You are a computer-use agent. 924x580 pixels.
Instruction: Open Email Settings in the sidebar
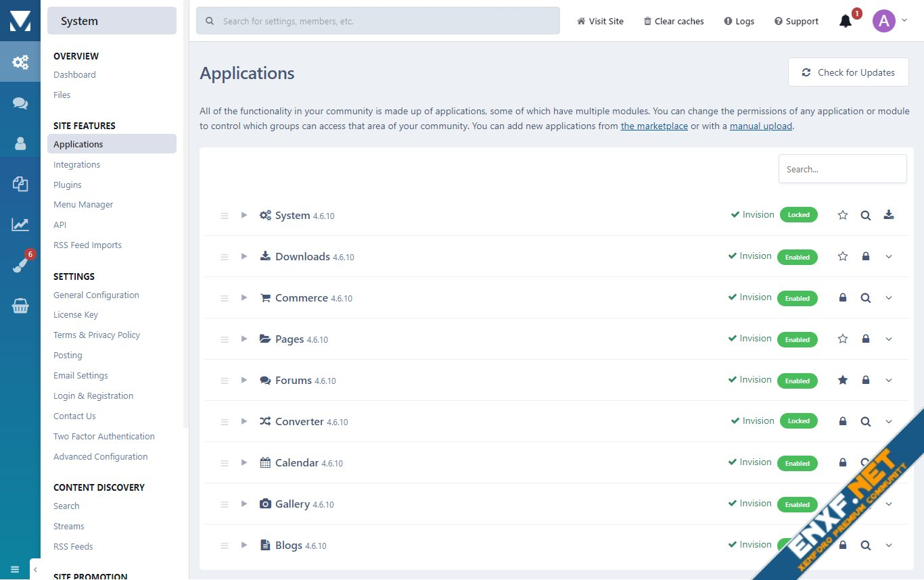point(80,375)
